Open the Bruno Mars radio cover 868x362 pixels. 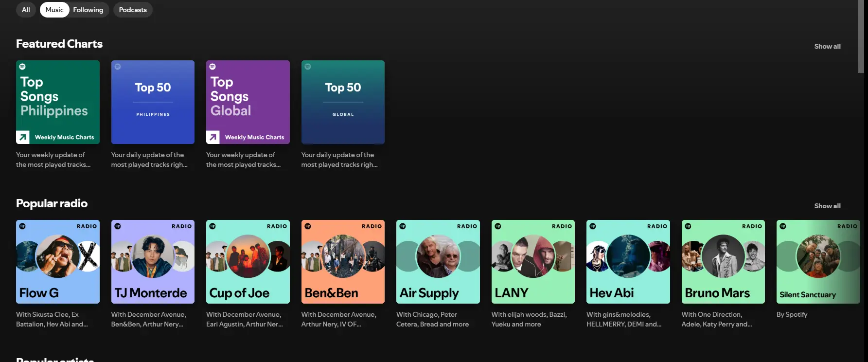723,262
